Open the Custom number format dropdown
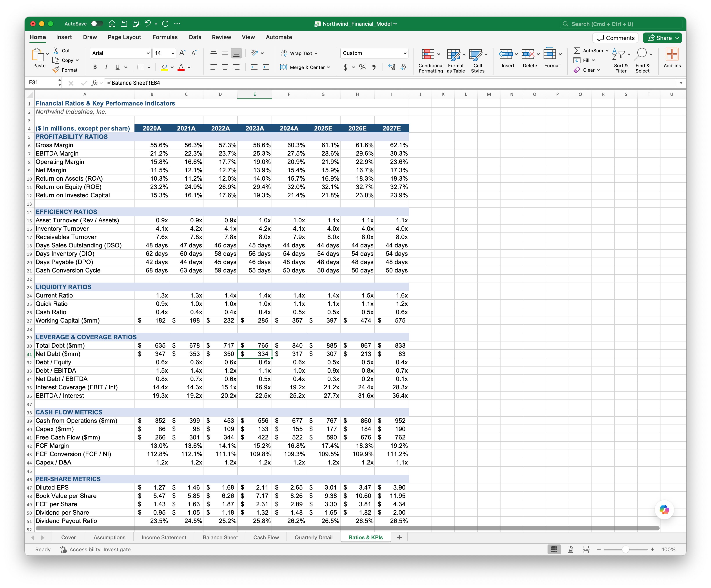Viewport: 711px width, 588px height. tap(405, 53)
